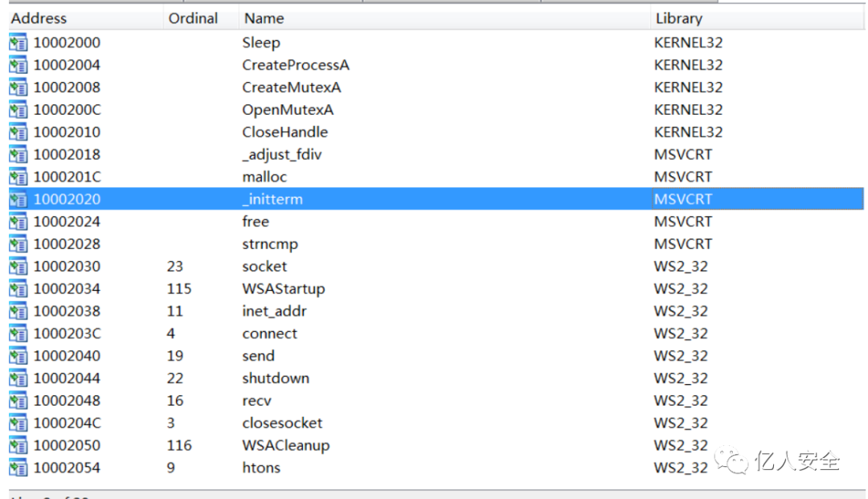Click ordinal 23 in the socket row

pos(175,266)
